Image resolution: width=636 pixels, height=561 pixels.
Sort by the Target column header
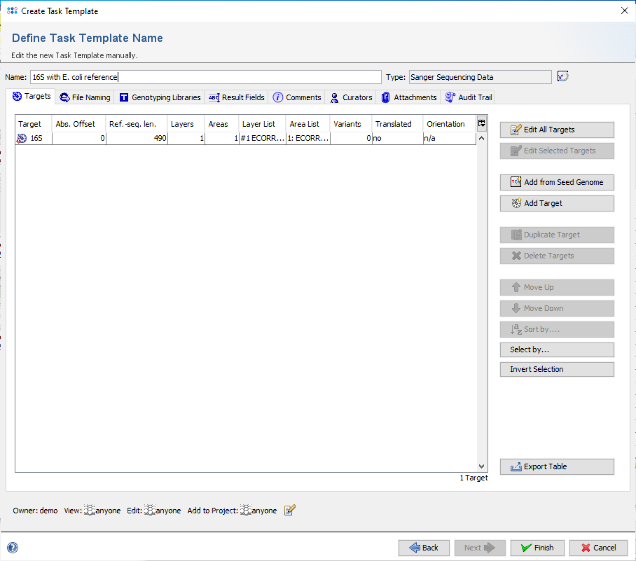click(x=34, y=124)
